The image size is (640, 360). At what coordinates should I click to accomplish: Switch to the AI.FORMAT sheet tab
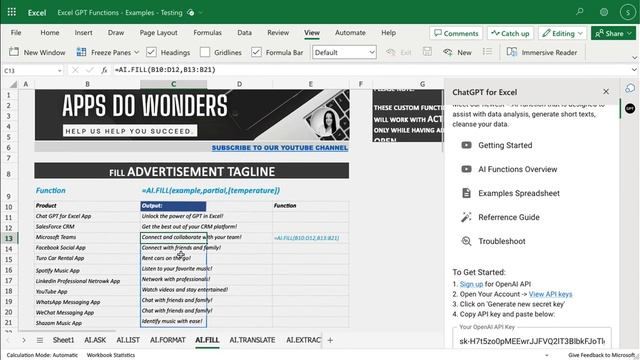[x=168, y=340]
